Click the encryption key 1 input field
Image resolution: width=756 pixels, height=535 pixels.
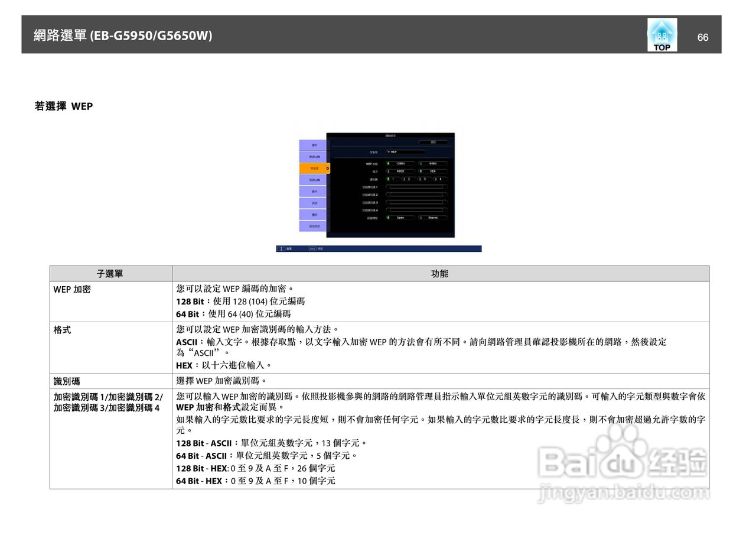click(x=416, y=187)
